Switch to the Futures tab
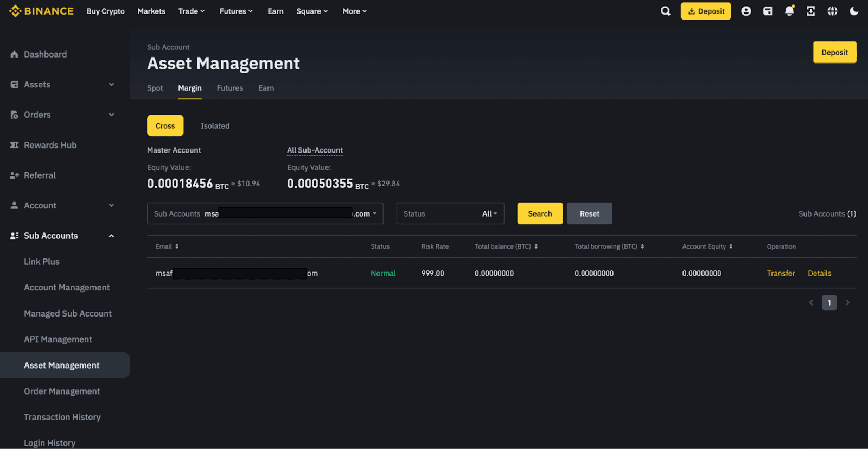This screenshot has height=449, width=868. coord(229,88)
